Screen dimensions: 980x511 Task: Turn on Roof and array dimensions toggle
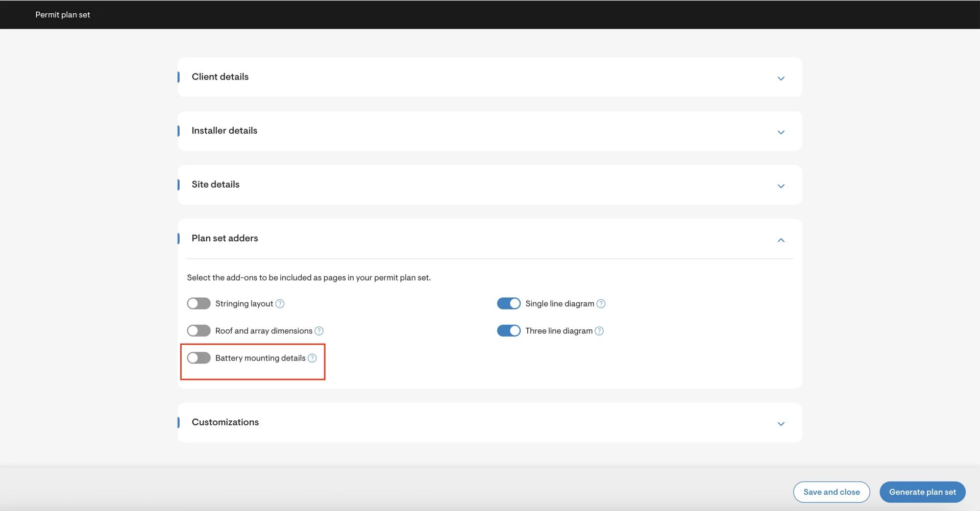pyautogui.click(x=199, y=331)
